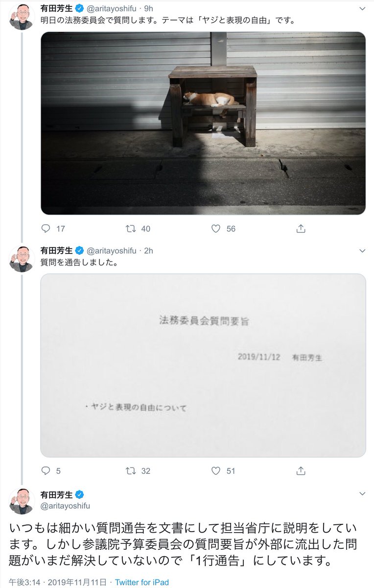Share the sleeping cat photo tweet
This screenshot has height=588, width=374.
pos(301,228)
